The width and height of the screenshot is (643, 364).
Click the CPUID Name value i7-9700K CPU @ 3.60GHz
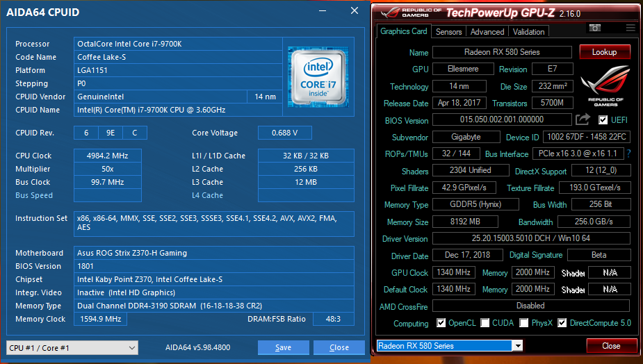(178, 110)
